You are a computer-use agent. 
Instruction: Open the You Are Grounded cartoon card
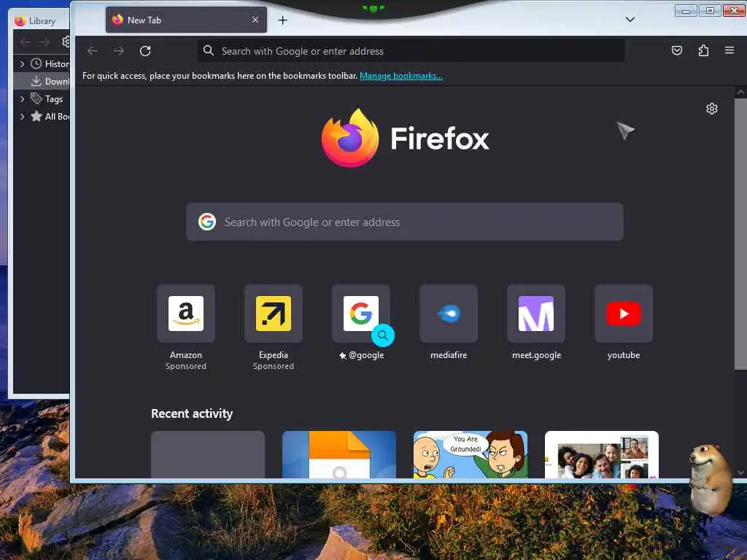tap(471, 454)
